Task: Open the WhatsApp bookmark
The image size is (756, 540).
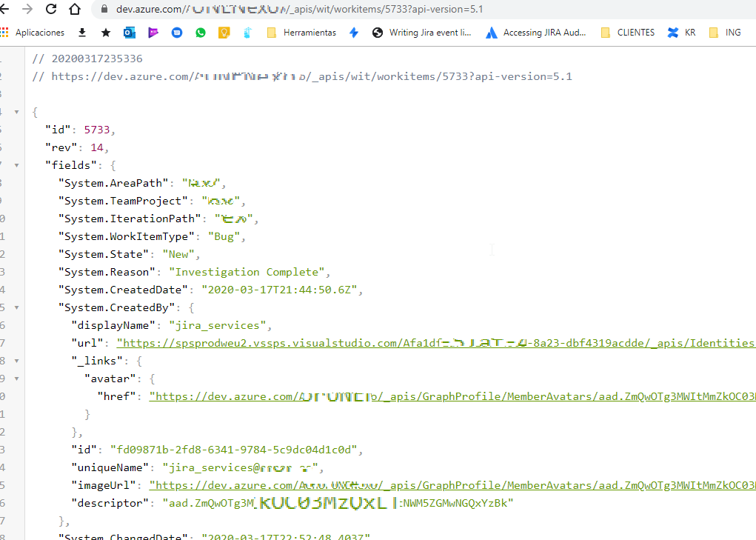Action: coord(201,33)
